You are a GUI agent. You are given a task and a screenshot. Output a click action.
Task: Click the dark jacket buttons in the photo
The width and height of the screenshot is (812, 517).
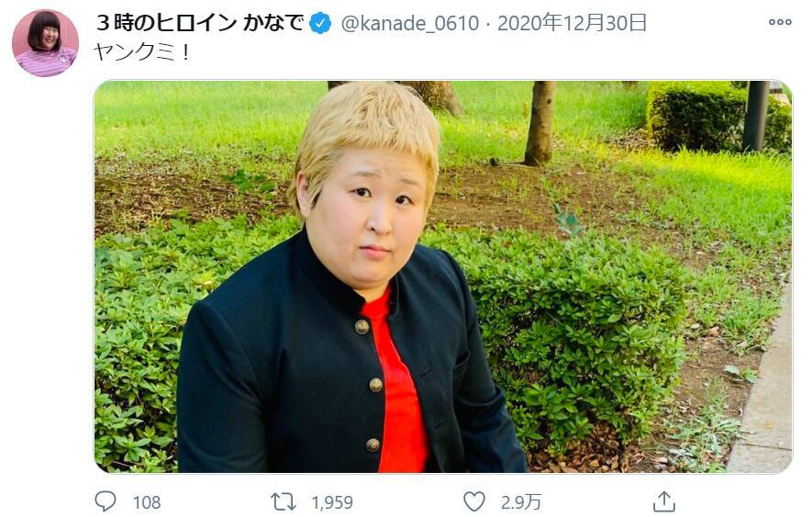(x=372, y=386)
